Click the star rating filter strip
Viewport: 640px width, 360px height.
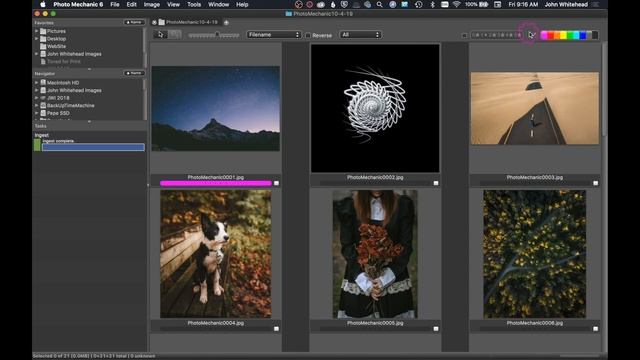pyautogui.click(x=497, y=36)
